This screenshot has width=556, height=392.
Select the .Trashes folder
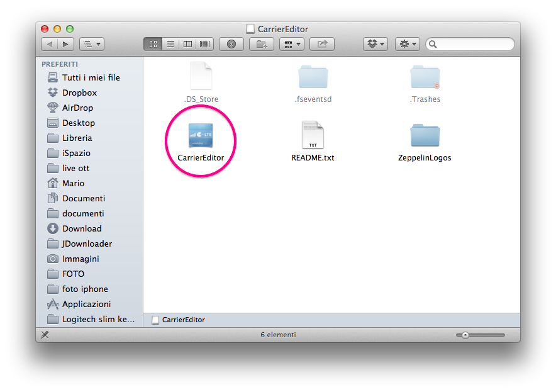tap(425, 78)
